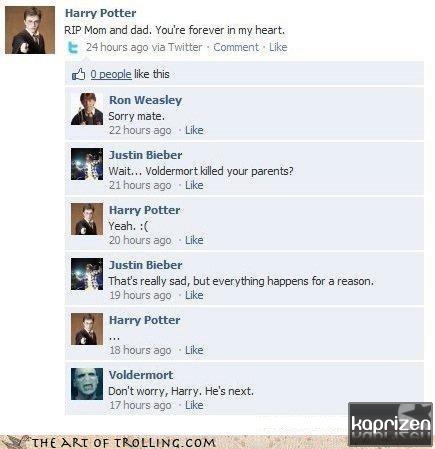Click the kaprizen watermark logo

click(390, 424)
